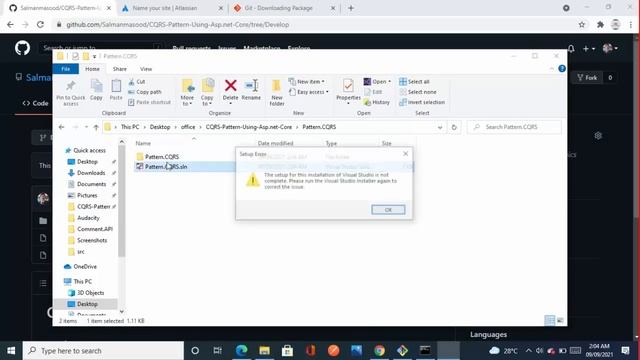640x360 pixels.
Task: Click the Search Pattern.CQRS box
Action: [x=514, y=127]
